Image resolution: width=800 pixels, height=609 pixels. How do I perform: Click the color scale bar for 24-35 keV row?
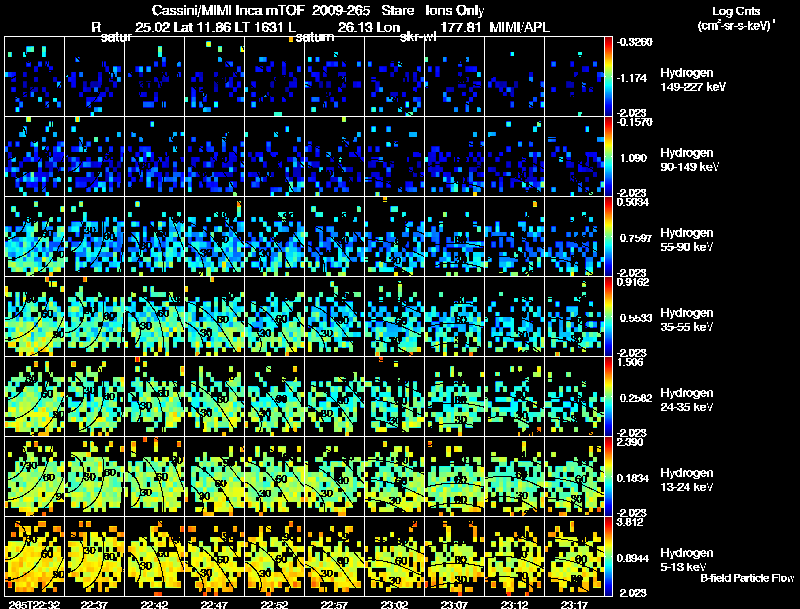[x=608, y=397]
